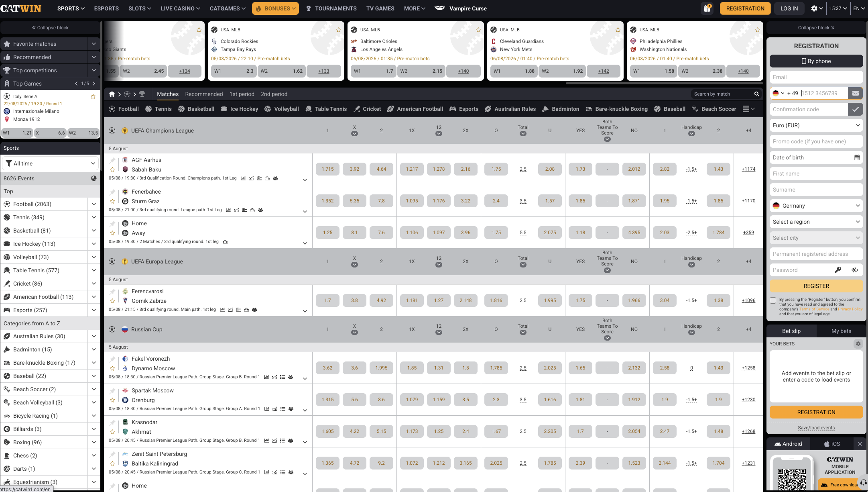Image resolution: width=868 pixels, height=492 pixels.
Task: Tick the terms agreement checkbox
Action: click(773, 300)
